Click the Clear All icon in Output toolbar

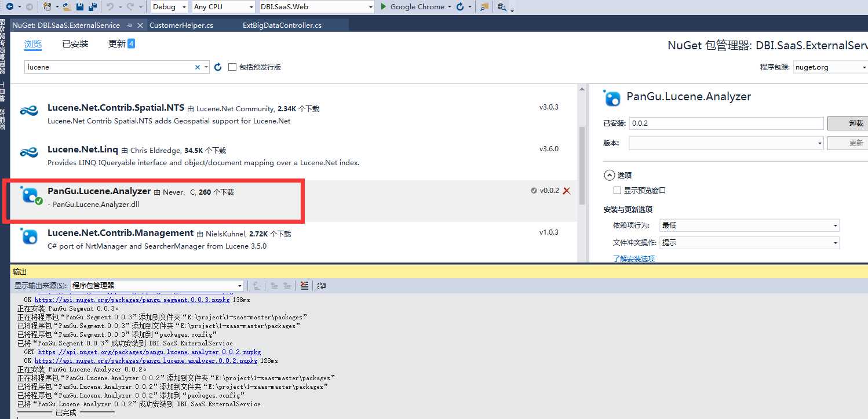pyautogui.click(x=305, y=285)
